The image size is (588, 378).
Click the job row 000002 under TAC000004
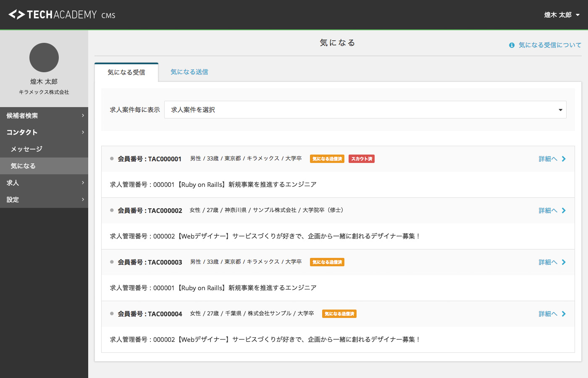[x=265, y=339]
